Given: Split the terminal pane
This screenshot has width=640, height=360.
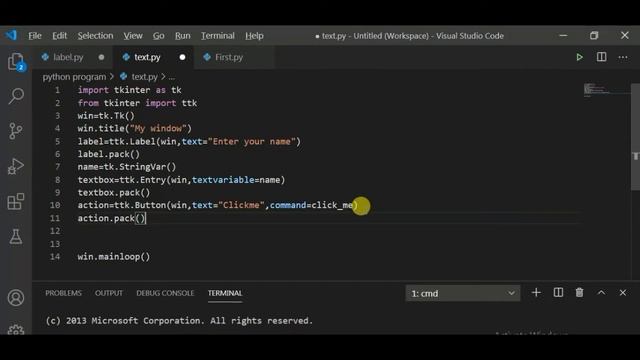Looking at the screenshot, I should [x=558, y=293].
